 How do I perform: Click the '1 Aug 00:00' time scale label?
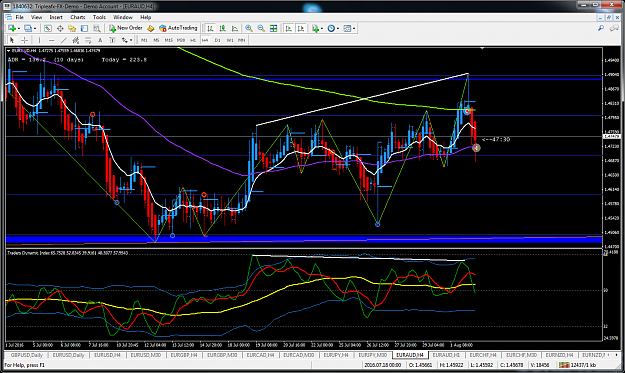(x=461, y=345)
